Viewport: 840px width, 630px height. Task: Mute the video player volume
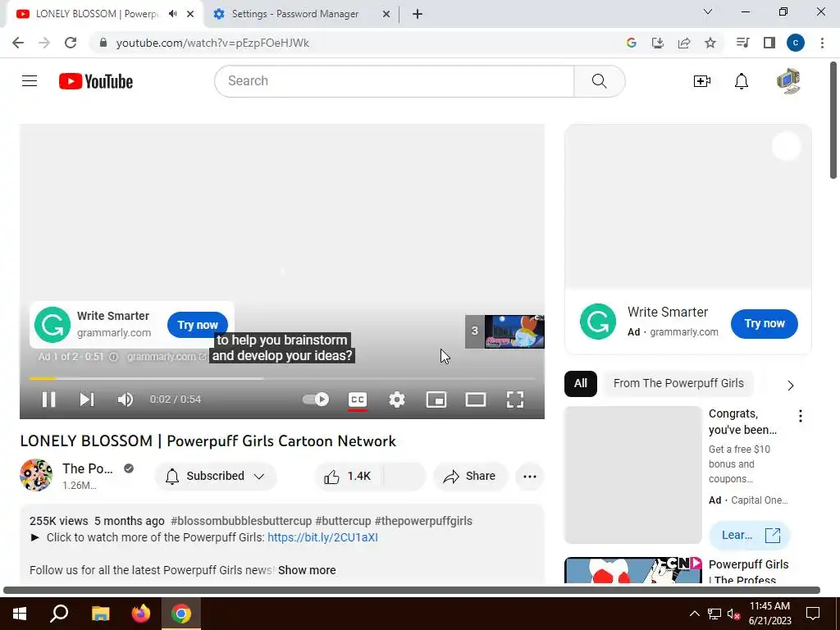pyautogui.click(x=126, y=399)
